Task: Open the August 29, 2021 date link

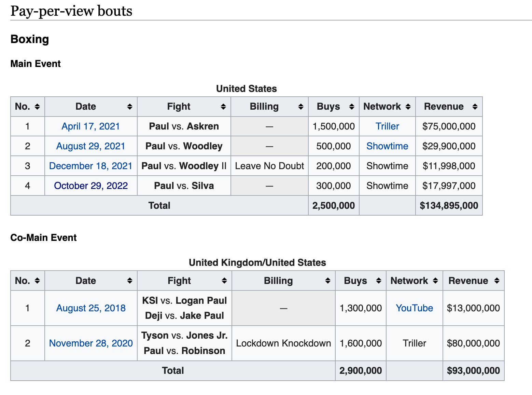Action: (x=90, y=146)
